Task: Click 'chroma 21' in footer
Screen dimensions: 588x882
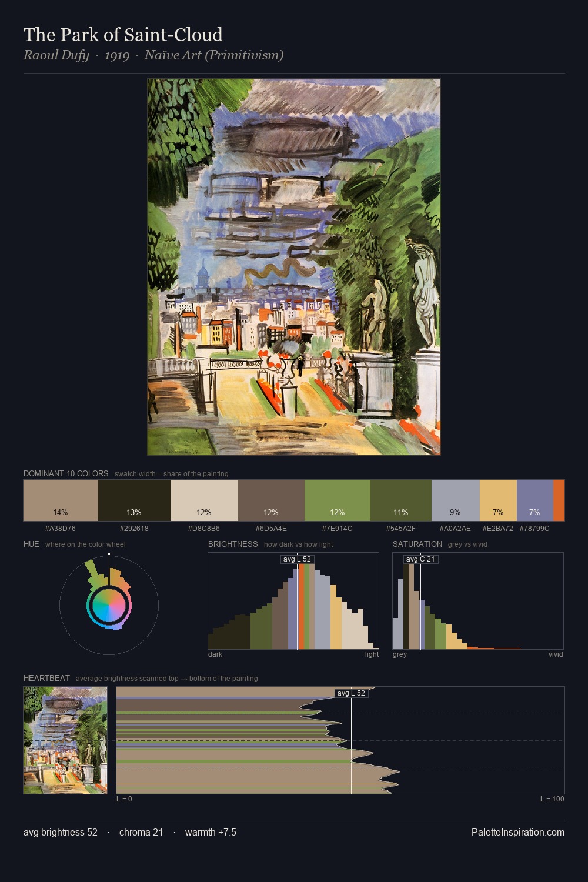Action: click(141, 832)
